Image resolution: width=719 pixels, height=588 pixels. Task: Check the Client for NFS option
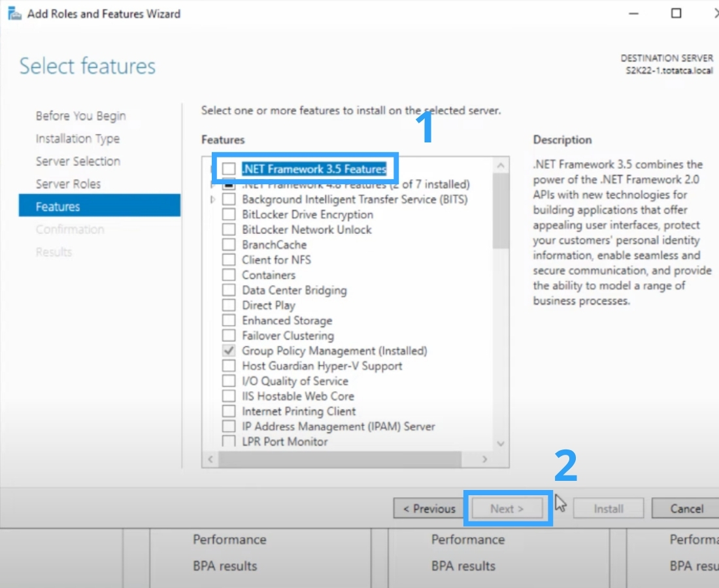229,260
